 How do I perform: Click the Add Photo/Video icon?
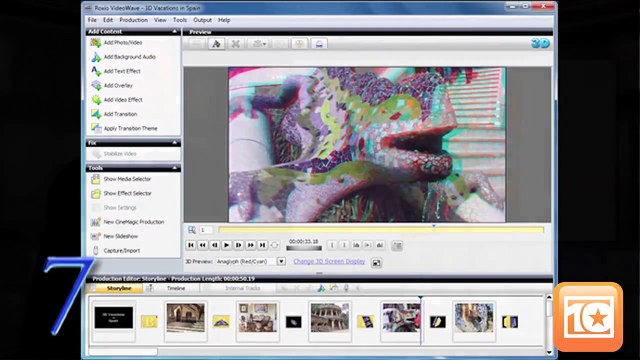click(x=96, y=42)
